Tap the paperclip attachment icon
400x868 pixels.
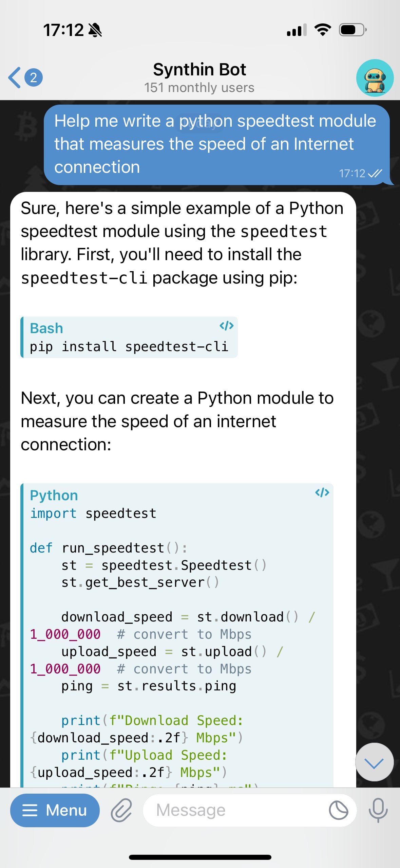coord(121,810)
